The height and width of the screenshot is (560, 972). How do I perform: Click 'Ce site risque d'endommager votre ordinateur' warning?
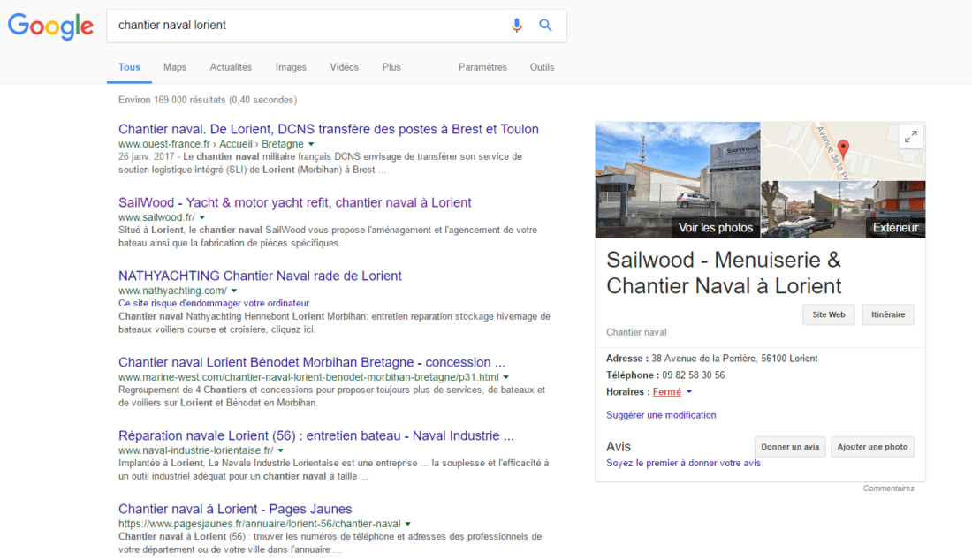tap(215, 303)
